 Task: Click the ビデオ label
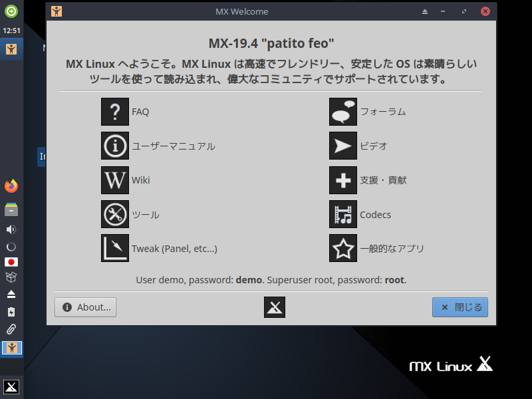pyautogui.click(x=374, y=146)
